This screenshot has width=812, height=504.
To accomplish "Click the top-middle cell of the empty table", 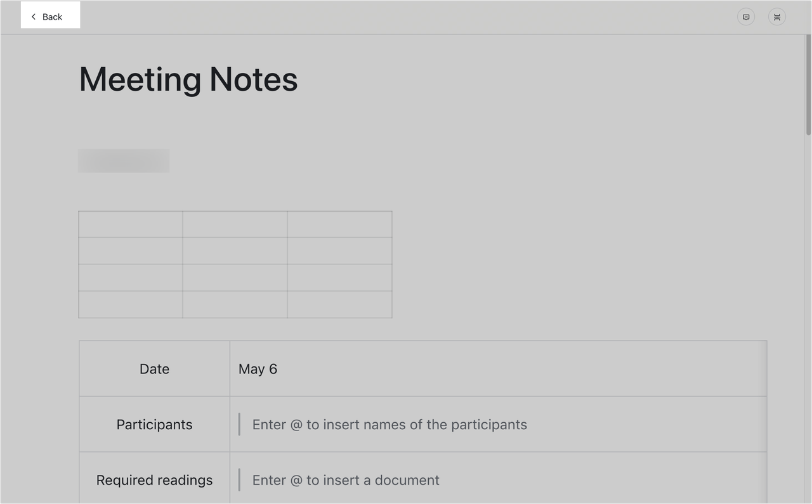I will point(235,224).
